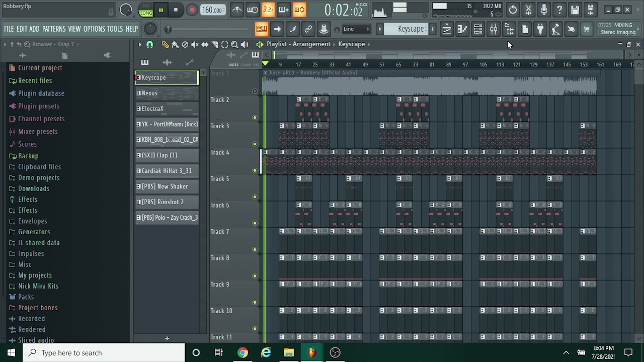
Task: Expand the Downloads browser folder
Action: (x=34, y=189)
